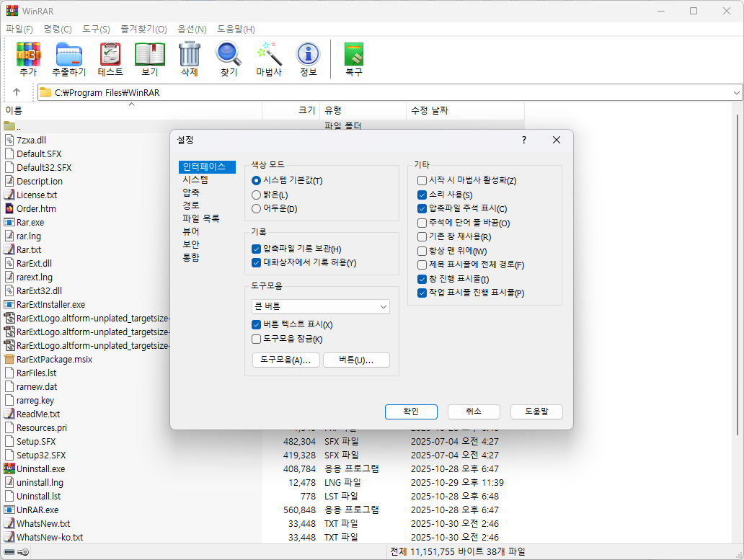This screenshot has height=560, width=744.
Task: Click the RarExtPackage.msix package icon
Action: point(9,359)
